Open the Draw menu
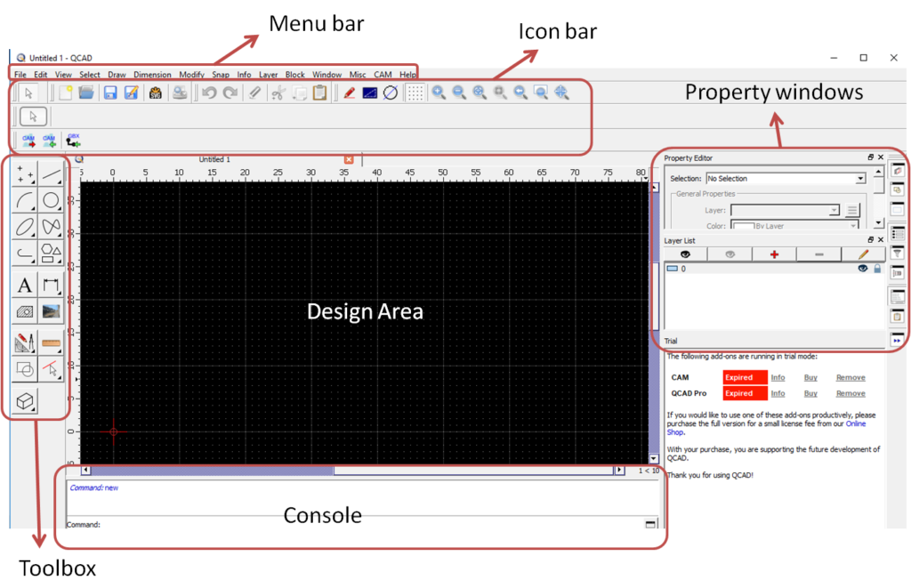Viewport: 911px width, 588px height. click(x=117, y=75)
